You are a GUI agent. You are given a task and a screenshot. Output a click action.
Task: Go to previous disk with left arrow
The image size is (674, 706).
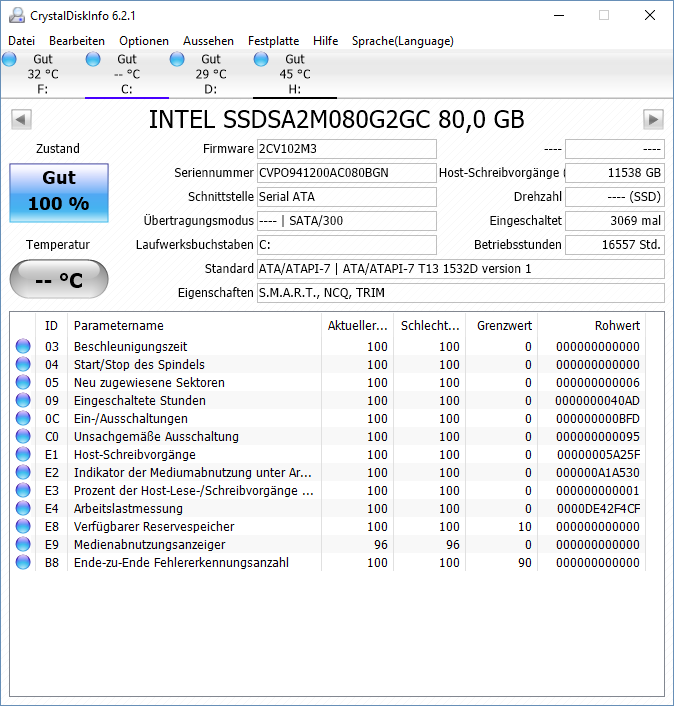21,120
